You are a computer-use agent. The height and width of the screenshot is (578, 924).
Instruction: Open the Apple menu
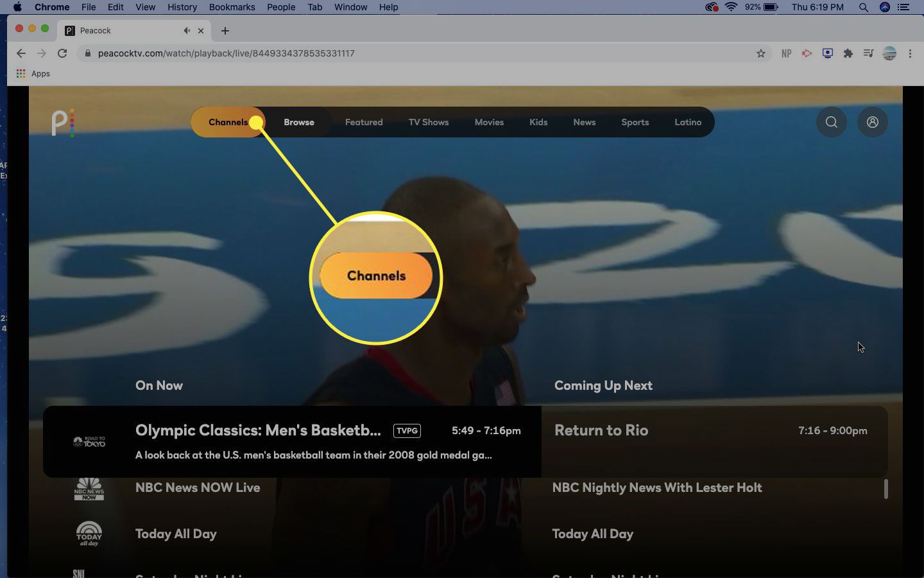tap(17, 7)
